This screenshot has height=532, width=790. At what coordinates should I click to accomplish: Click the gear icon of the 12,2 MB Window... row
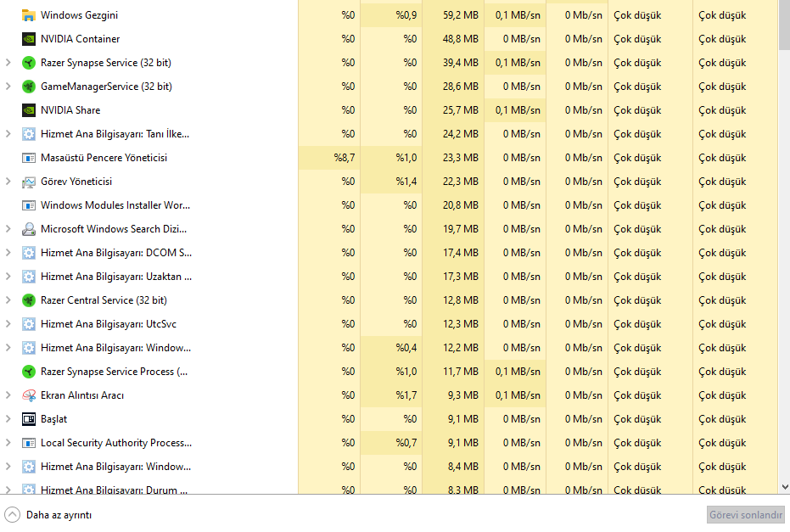click(x=29, y=348)
